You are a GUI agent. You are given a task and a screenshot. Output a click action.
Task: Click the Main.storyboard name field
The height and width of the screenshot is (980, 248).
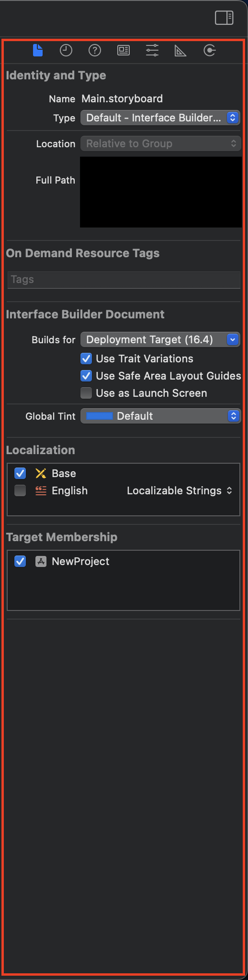click(x=122, y=98)
